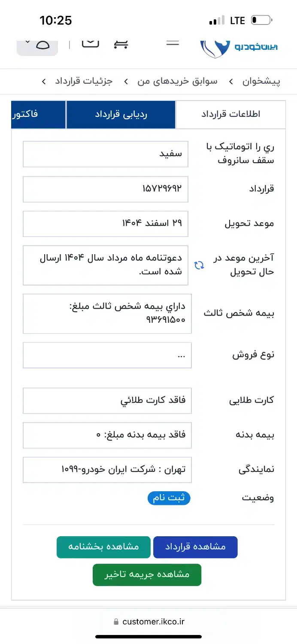This screenshot has width=297, height=644.
Task: Click the Iran Khodro logo
Action: [x=239, y=44]
